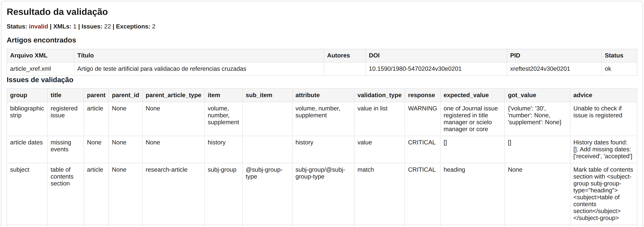This screenshot has height=227, width=644.
Task: Click the 'ok' status cell
Action: [x=619, y=69]
